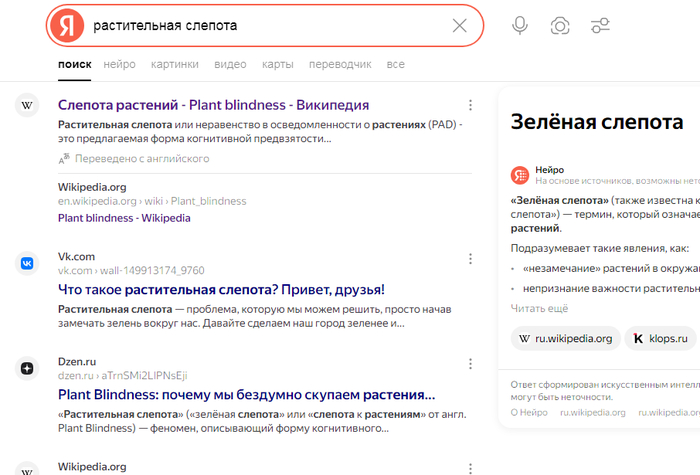700x475 pixels.
Task: Open image search via camera icon
Action: click(560, 25)
